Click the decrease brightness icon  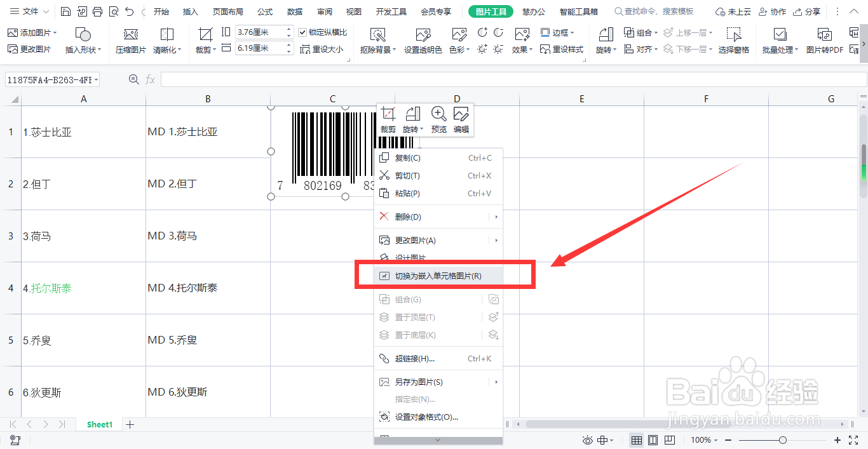498,49
